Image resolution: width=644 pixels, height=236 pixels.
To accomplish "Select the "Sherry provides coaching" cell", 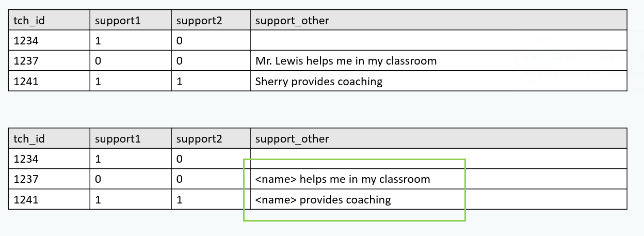I will tap(319, 81).
